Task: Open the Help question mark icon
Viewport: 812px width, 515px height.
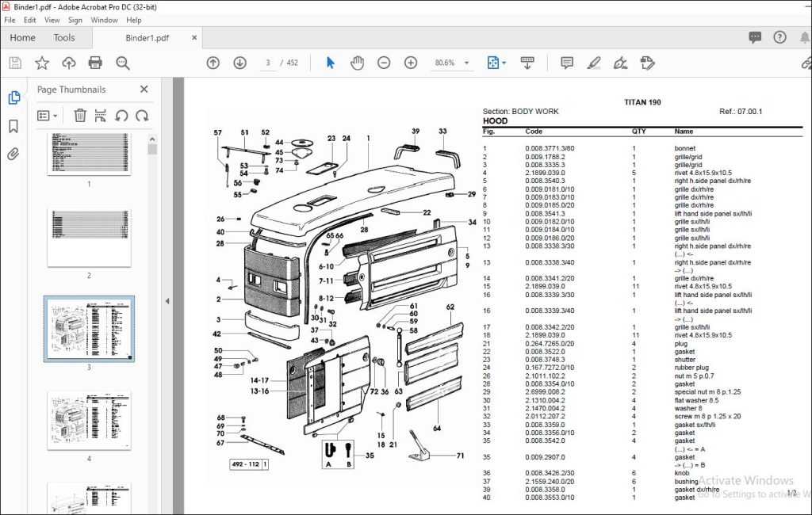Action: point(779,37)
